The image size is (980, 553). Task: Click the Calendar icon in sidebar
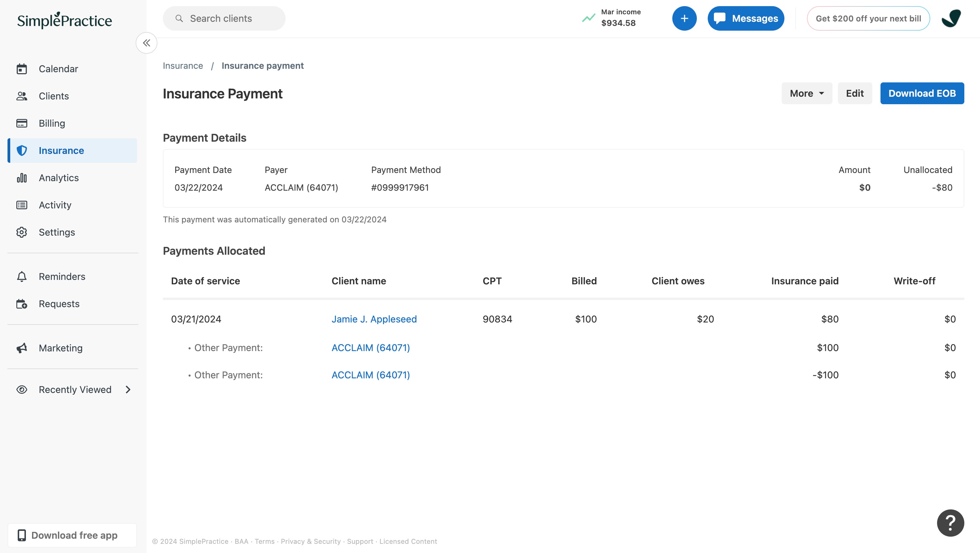click(22, 69)
